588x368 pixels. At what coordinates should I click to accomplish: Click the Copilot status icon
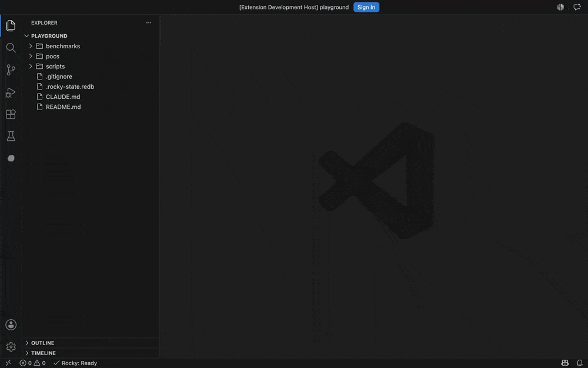tap(564, 363)
